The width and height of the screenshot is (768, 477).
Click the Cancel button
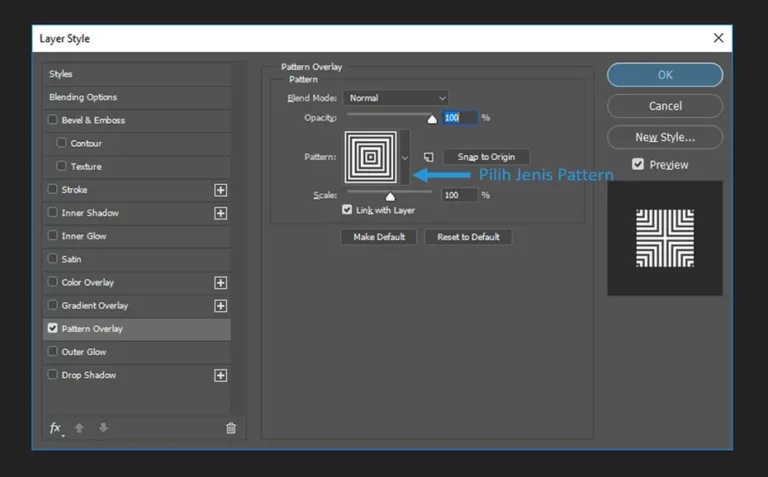(665, 106)
